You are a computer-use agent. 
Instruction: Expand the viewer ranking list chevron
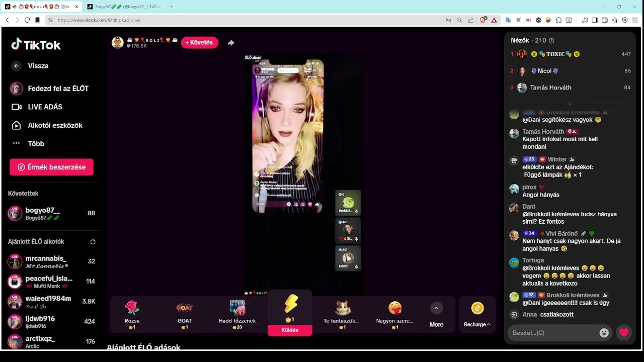click(570, 104)
